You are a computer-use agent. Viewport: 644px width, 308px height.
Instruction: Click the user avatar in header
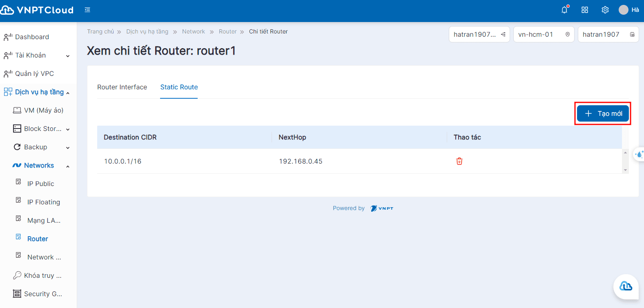pos(624,10)
